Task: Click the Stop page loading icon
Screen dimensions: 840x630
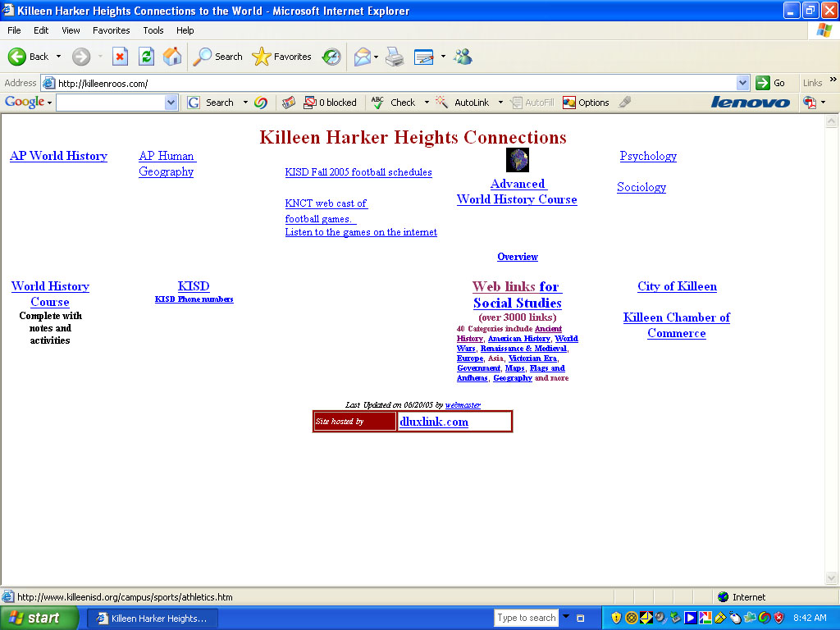Action: pos(121,57)
